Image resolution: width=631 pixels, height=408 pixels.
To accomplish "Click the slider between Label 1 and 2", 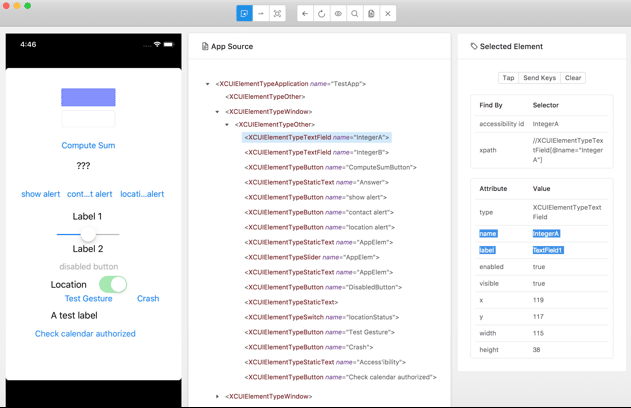I will [x=88, y=235].
